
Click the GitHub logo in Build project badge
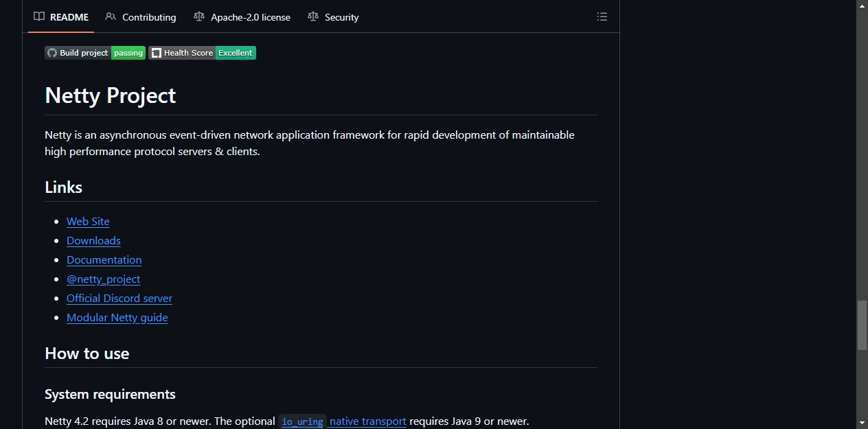52,53
